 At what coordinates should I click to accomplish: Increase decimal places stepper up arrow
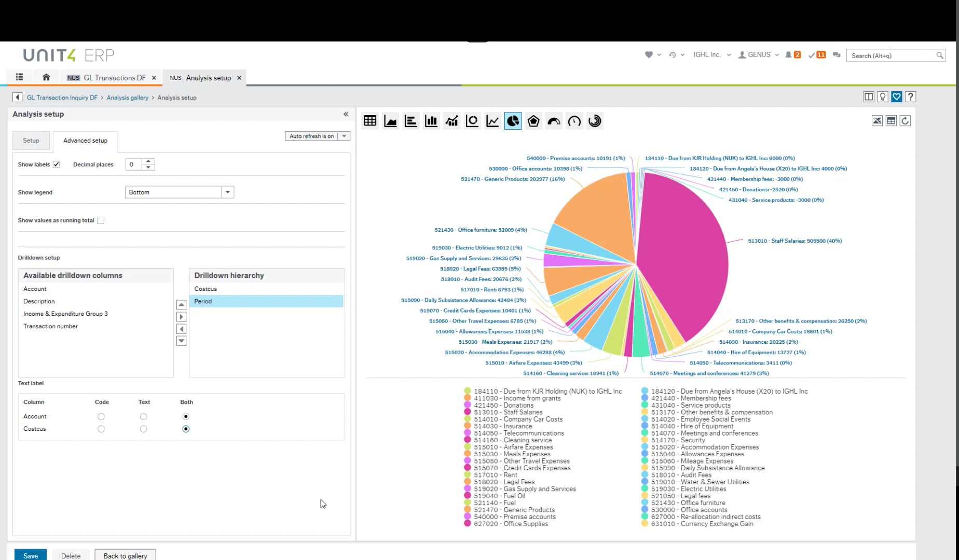pos(148,161)
